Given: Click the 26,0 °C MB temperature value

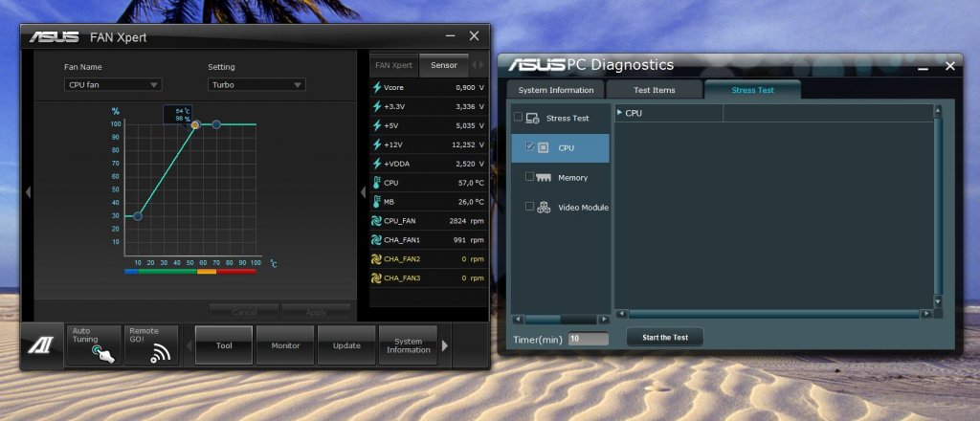Looking at the screenshot, I should 471,202.
